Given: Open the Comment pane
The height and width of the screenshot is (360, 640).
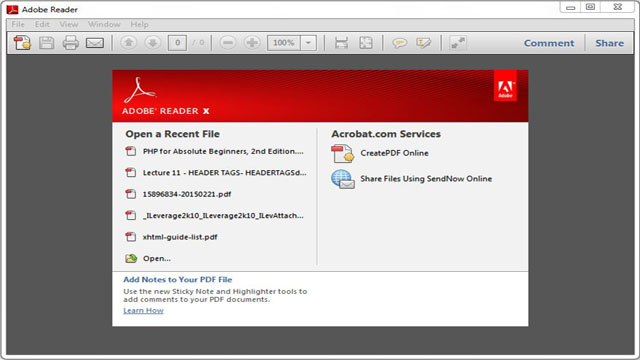Looking at the screenshot, I should pos(549,43).
